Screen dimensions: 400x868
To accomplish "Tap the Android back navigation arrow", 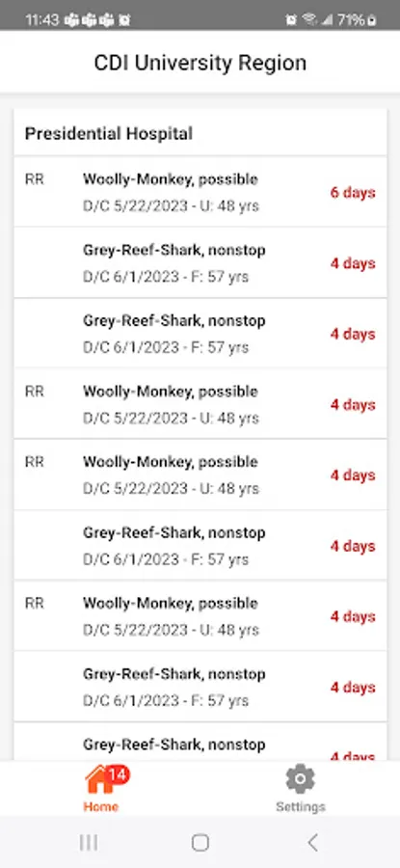I will click(312, 843).
